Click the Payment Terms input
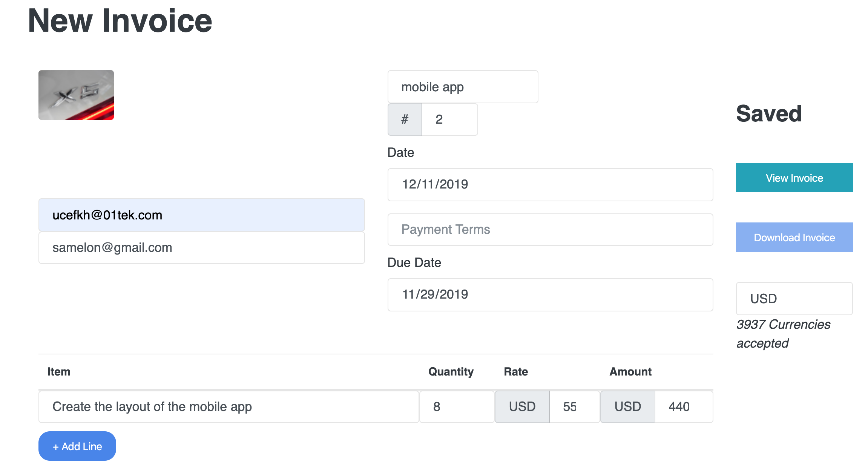This screenshot has height=466, width=868. coord(550,230)
